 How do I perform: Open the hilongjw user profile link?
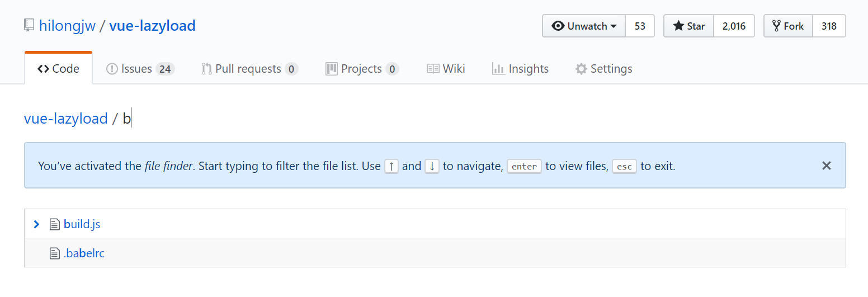pyautogui.click(x=67, y=26)
